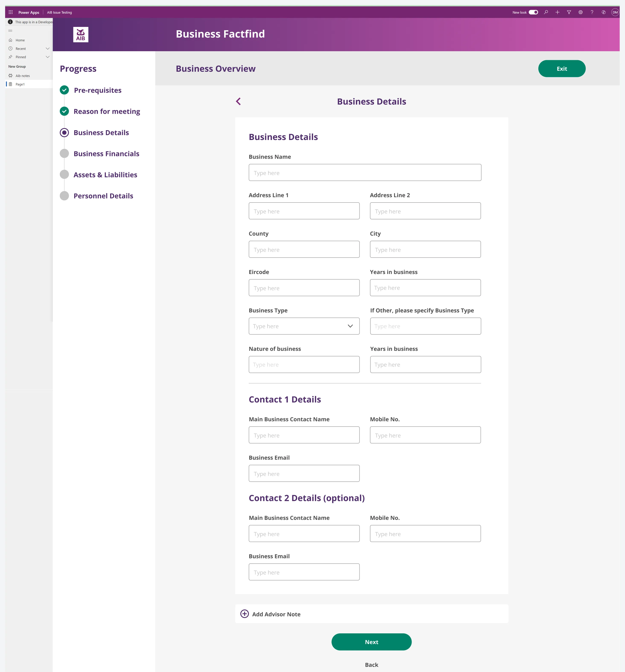Click the Exit button
The width and height of the screenshot is (625, 672).
tap(562, 69)
